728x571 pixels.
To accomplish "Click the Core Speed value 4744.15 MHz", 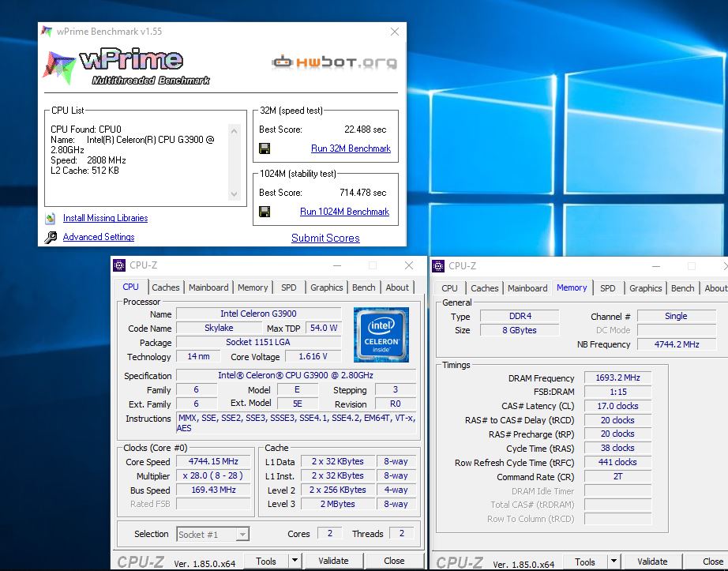I will pos(213,462).
